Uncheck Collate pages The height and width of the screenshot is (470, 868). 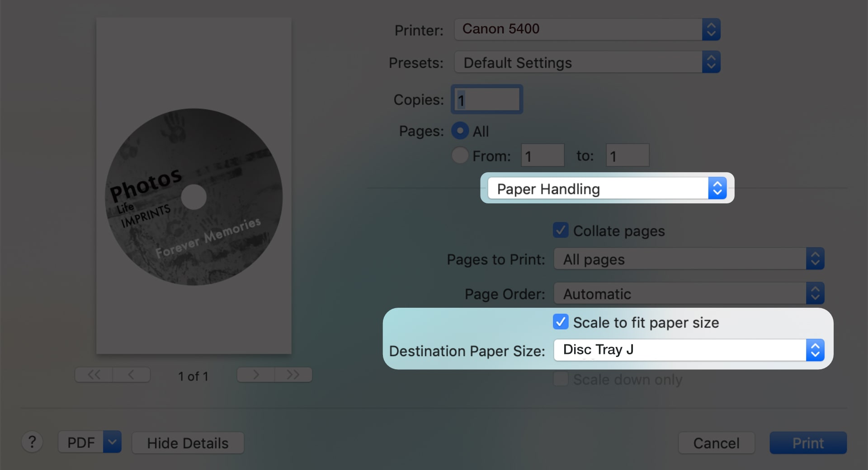pyautogui.click(x=561, y=230)
